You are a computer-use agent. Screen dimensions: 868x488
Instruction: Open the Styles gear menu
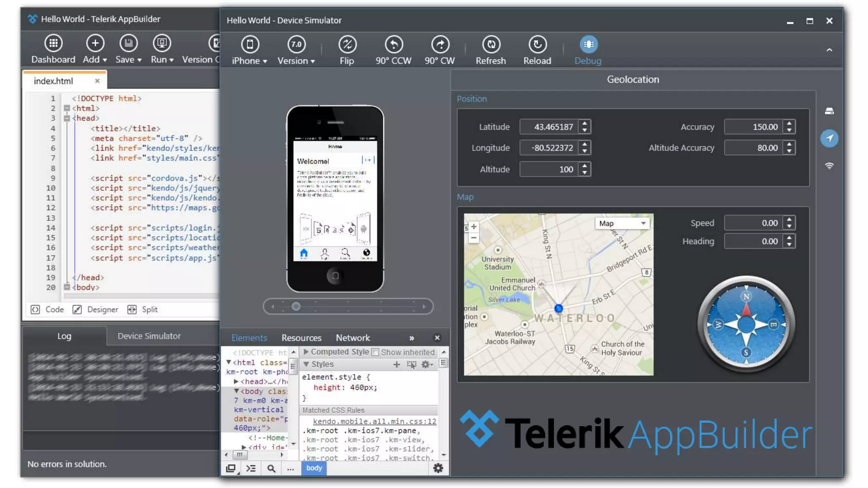(x=427, y=364)
